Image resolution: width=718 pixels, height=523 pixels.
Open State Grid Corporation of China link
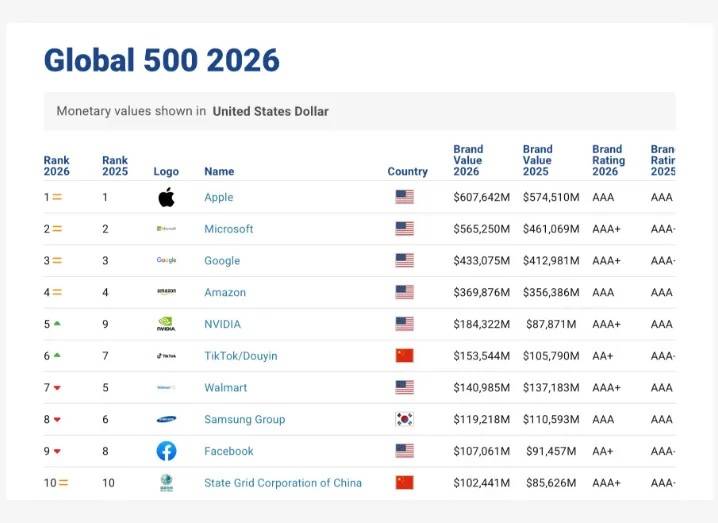point(283,483)
